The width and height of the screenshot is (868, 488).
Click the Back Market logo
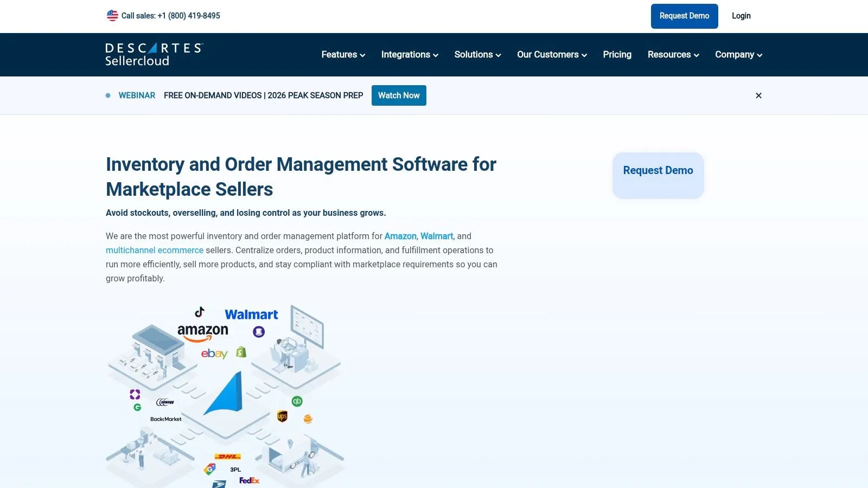pyautogui.click(x=166, y=419)
